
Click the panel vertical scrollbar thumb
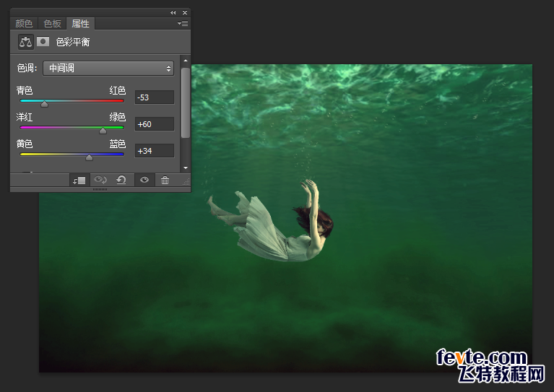pos(186,103)
